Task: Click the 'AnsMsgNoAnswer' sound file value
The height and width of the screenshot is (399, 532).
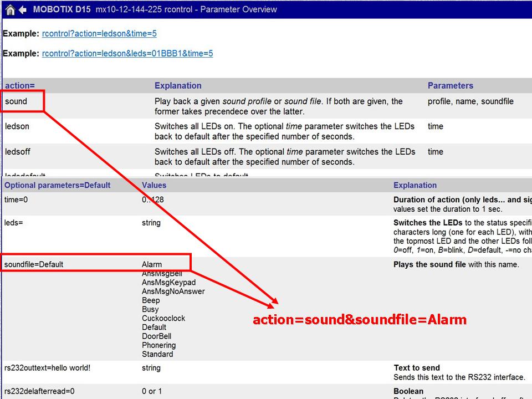Action: 173,291
